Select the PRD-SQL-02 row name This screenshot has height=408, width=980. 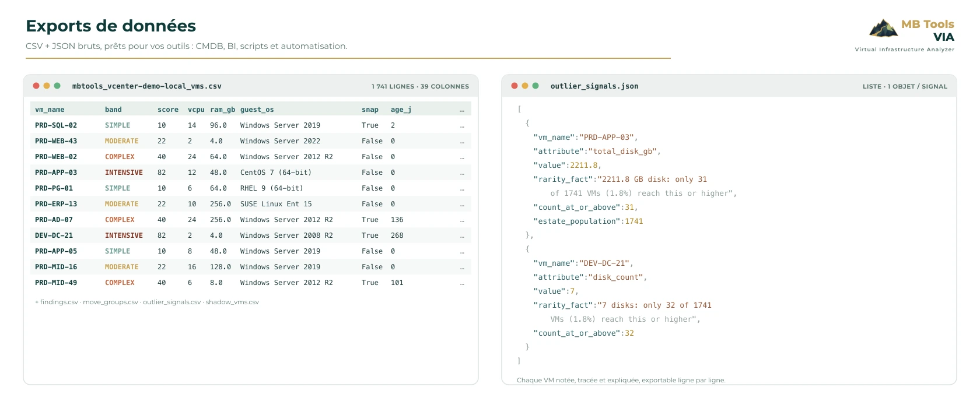[56, 125]
